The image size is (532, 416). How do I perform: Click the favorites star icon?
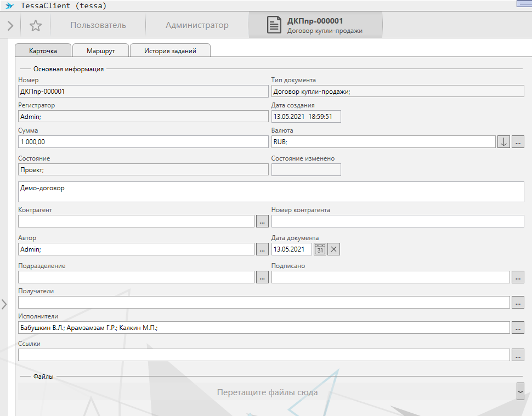coord(36,25)
